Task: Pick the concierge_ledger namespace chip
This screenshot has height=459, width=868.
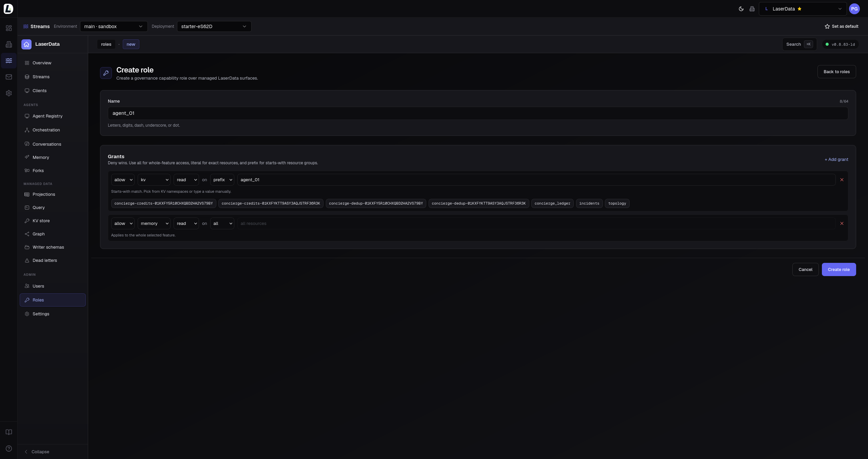Action: (552, 204)
